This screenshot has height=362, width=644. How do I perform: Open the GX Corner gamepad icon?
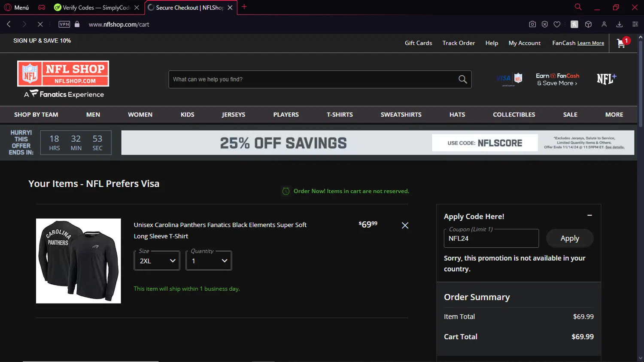coord(42,7)
